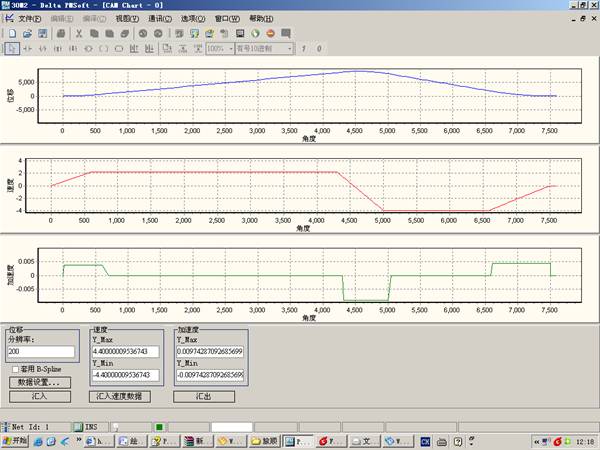
Task: Open the 视图(V) menu
Action: [x=126, y=19]
